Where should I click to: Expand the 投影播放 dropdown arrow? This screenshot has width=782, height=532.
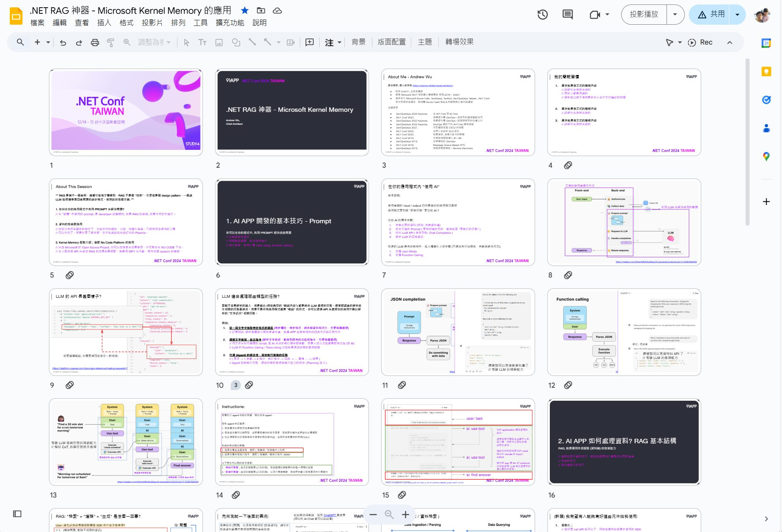tap(675, 15)
